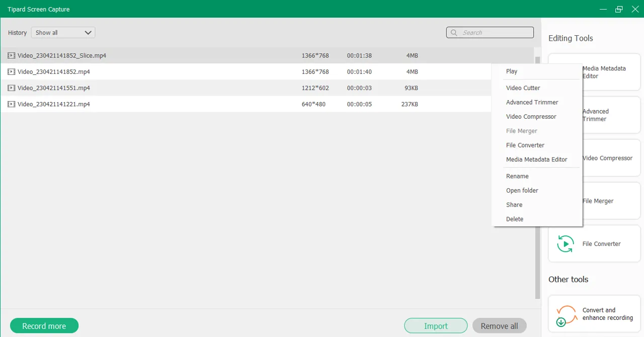
Task: Select the Video_230421141221.mp4 file name
Action: point(54,104)
